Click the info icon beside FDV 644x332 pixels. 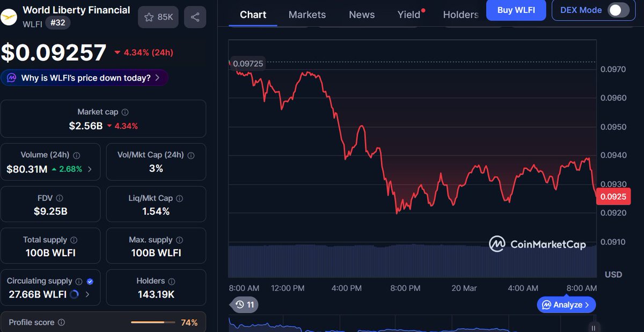(59, 198)
